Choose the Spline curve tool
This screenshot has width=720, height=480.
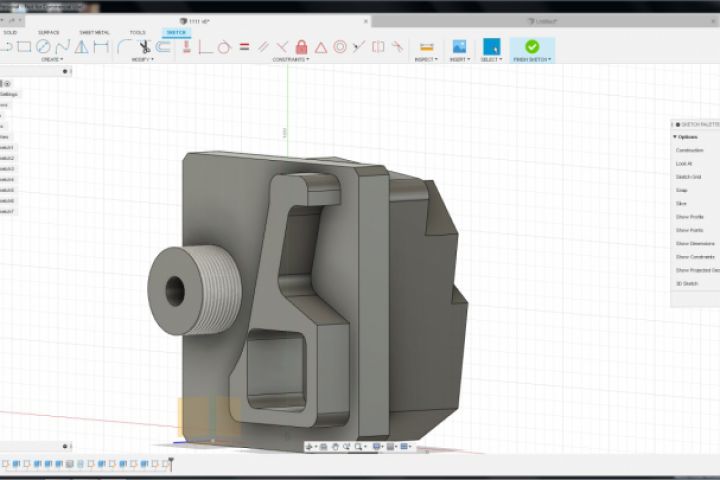pos(62,46)
